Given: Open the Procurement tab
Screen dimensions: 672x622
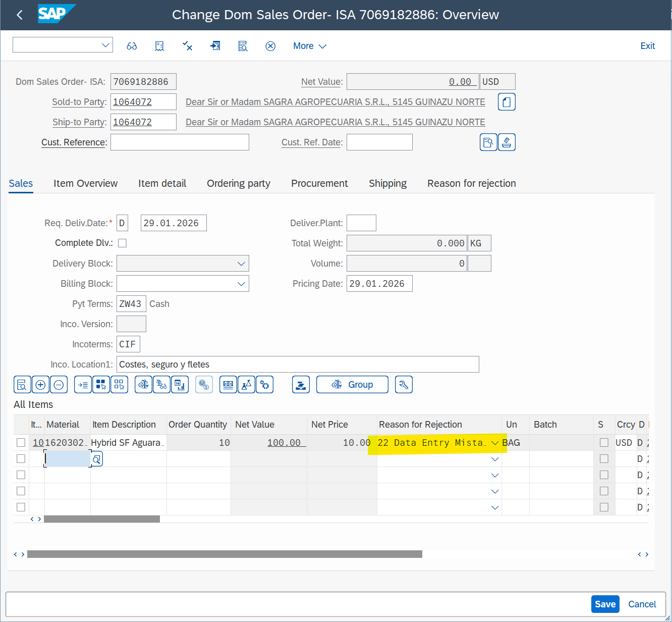Looking at the screenshot, I should (x=319, y=183).
